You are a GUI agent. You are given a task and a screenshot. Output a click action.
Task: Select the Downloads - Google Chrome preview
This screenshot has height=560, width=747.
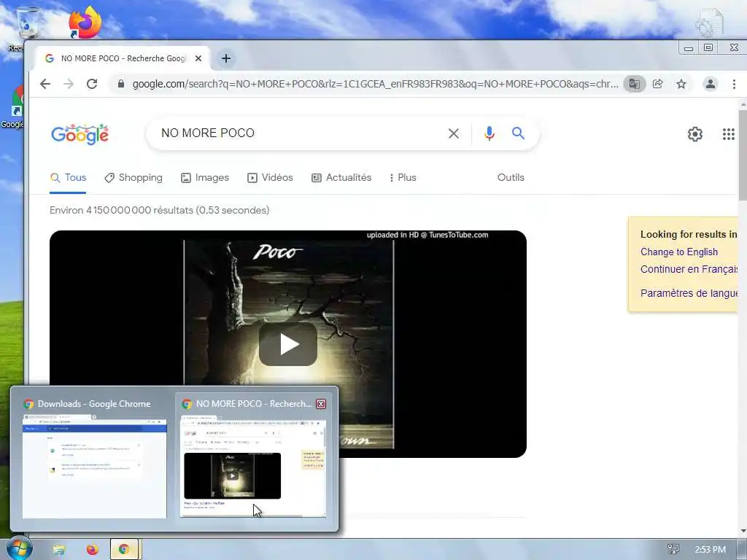(x=94, y=459)
